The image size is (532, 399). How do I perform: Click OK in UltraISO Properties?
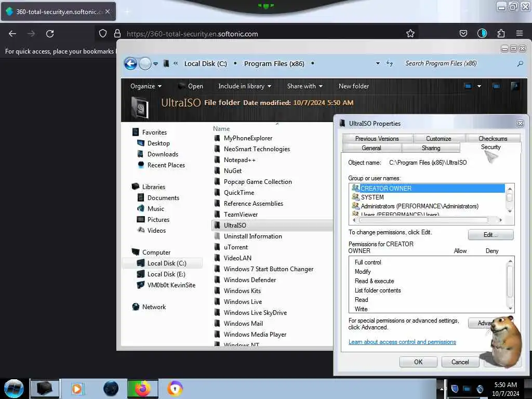click(418, 362)
